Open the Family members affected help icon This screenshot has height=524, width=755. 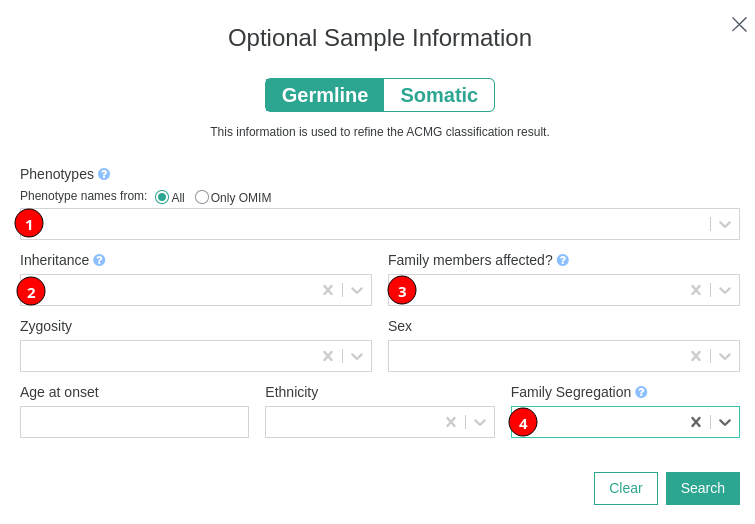coord(563,260)
